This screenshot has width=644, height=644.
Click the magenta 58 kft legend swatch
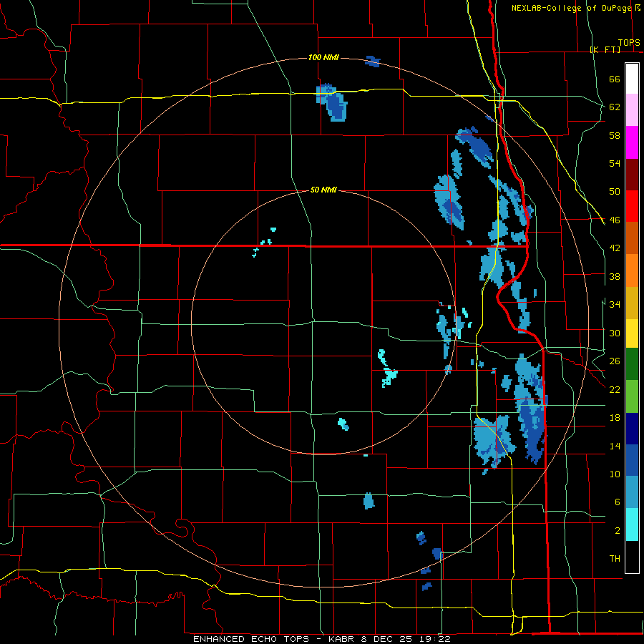pos(632,142)
